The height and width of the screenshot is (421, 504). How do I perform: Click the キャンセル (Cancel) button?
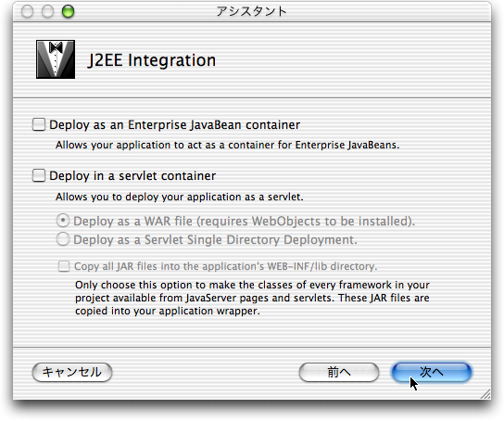click(72, 373)
